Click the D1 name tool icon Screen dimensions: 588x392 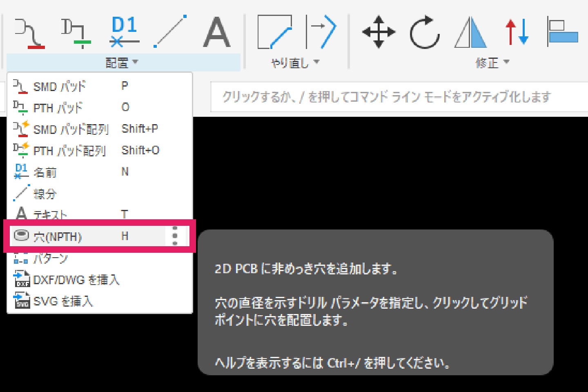coord(124,32)
